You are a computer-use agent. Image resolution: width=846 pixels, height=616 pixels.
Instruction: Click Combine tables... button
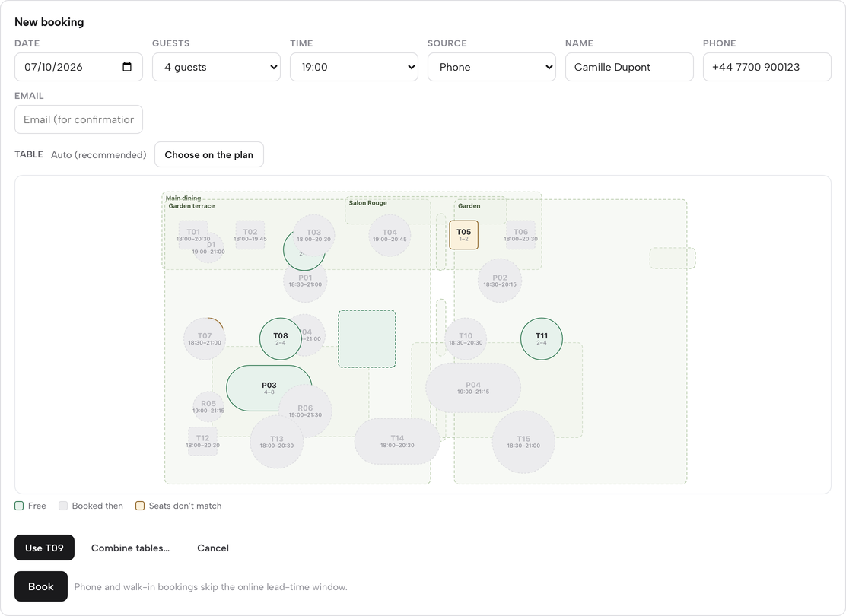pos(130,548)
